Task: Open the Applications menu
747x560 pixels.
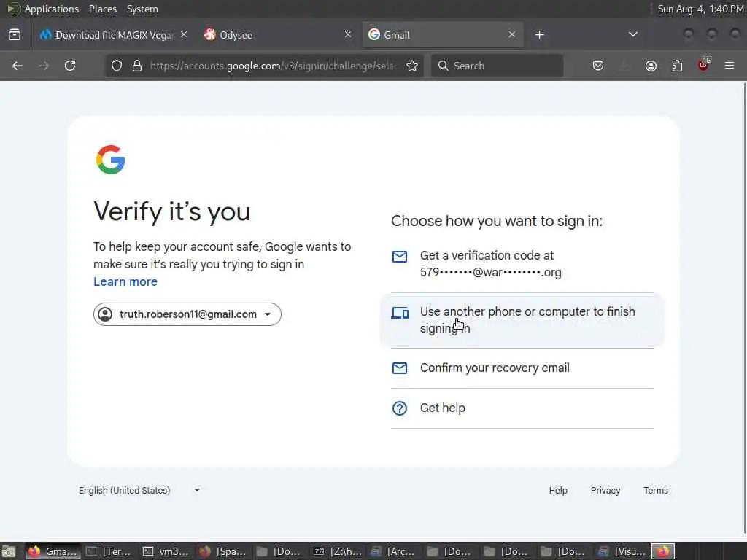Action: (x=52, y=9)
